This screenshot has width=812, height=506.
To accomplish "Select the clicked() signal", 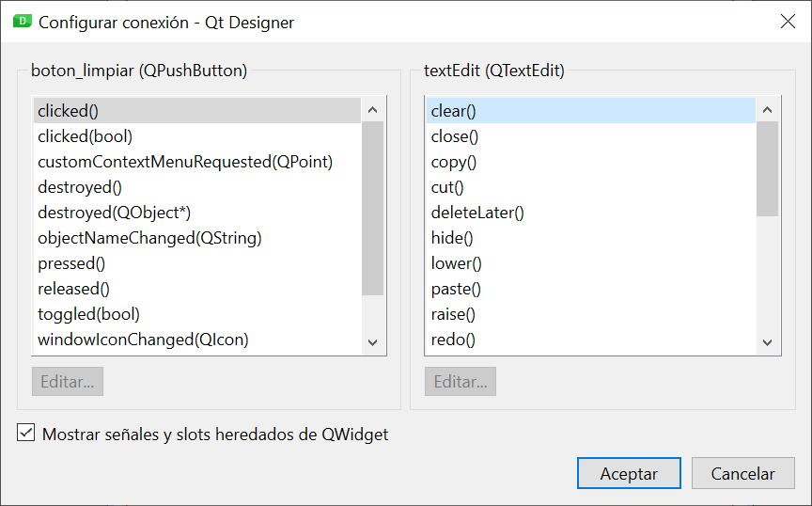I will pyautogui.click(x=196, y=110).
